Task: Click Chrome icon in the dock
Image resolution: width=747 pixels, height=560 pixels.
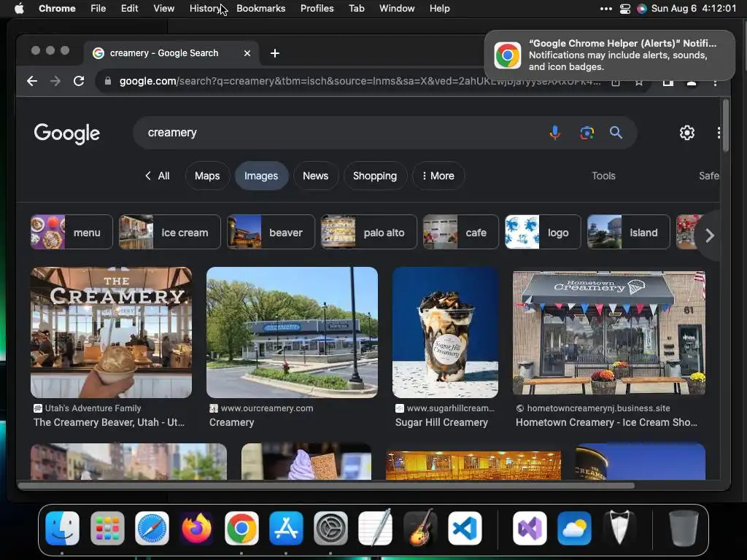Action: coord(241,528)
